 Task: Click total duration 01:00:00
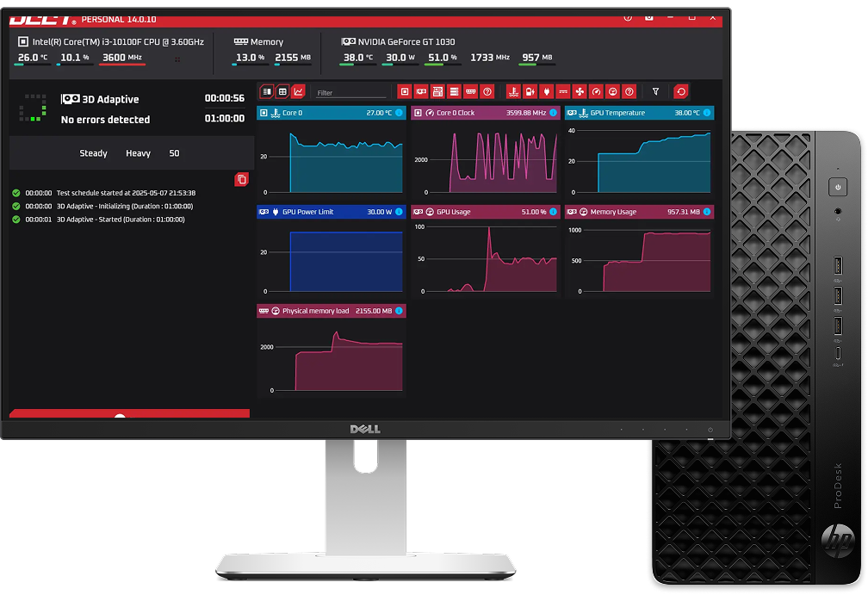point(224,119)
